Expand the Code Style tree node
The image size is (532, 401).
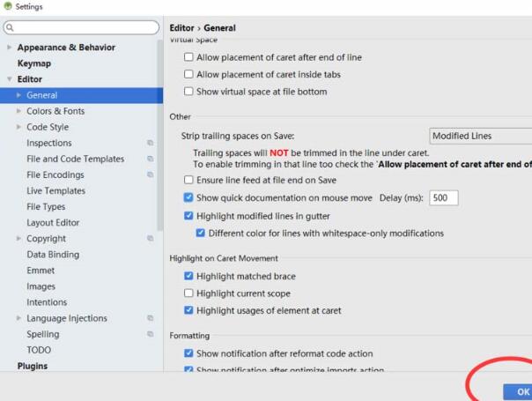coord(19,127)
